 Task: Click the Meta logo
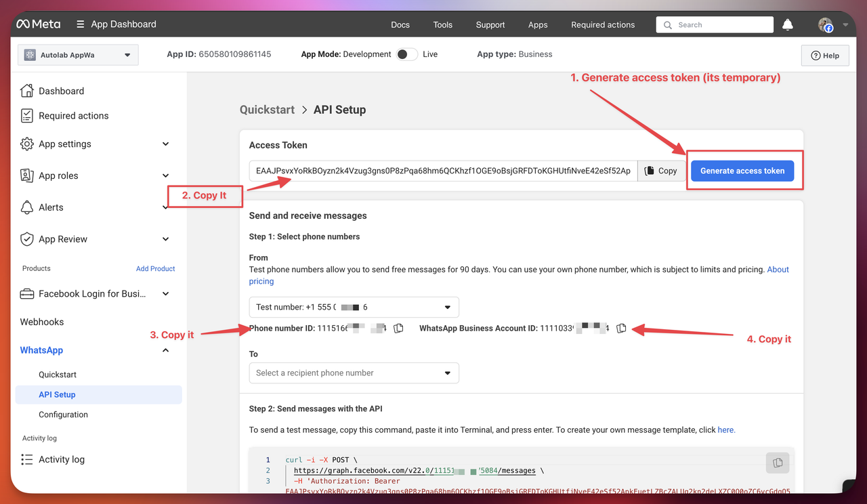click(39, 24)
